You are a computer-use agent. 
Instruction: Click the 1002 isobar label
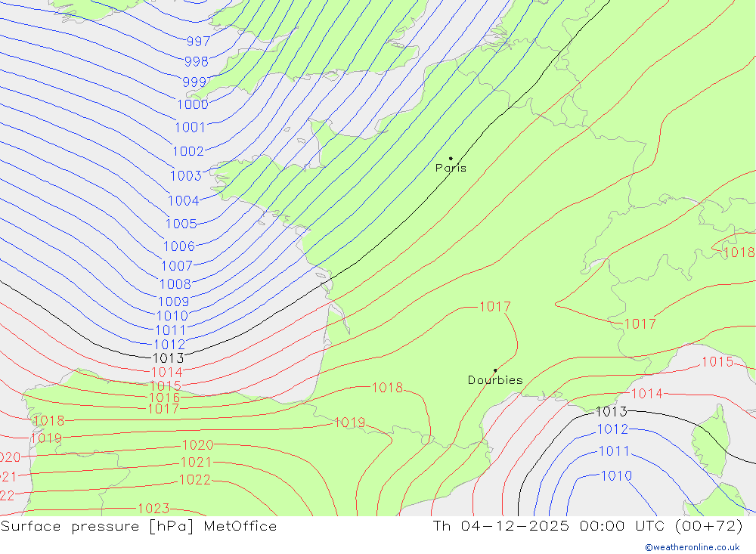[188, 151]
